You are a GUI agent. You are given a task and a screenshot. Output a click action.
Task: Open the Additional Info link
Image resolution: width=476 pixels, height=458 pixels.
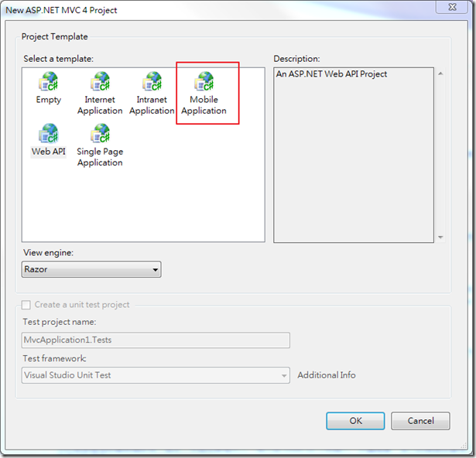(327, 375)
